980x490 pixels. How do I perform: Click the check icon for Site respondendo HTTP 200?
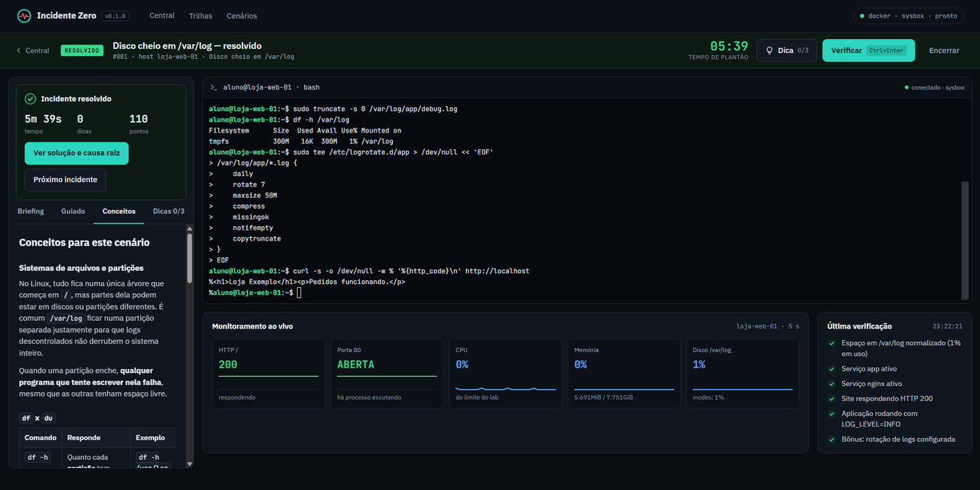[832, 399]
